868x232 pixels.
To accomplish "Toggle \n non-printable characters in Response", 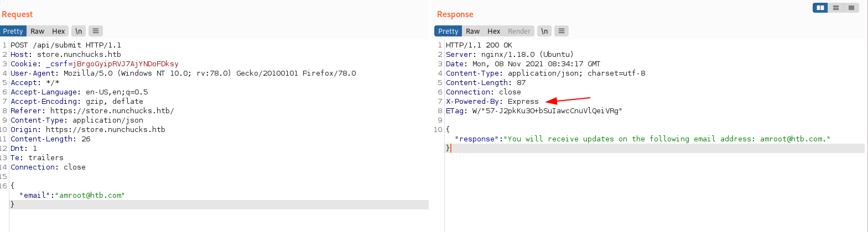I will (544, 31).
